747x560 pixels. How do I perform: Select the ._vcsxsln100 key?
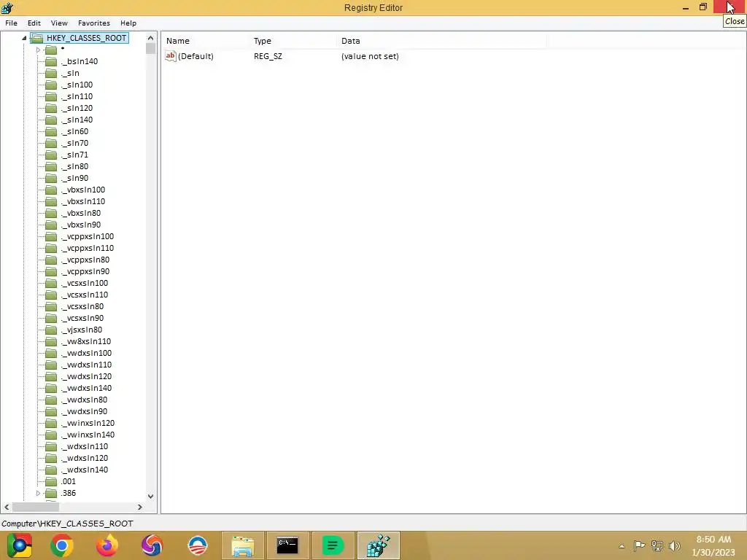coord(85,283)
